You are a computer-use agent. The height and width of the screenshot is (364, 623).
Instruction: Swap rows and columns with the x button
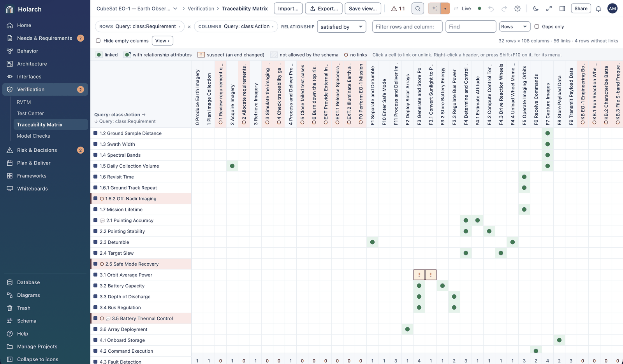[x=189, y=27]
